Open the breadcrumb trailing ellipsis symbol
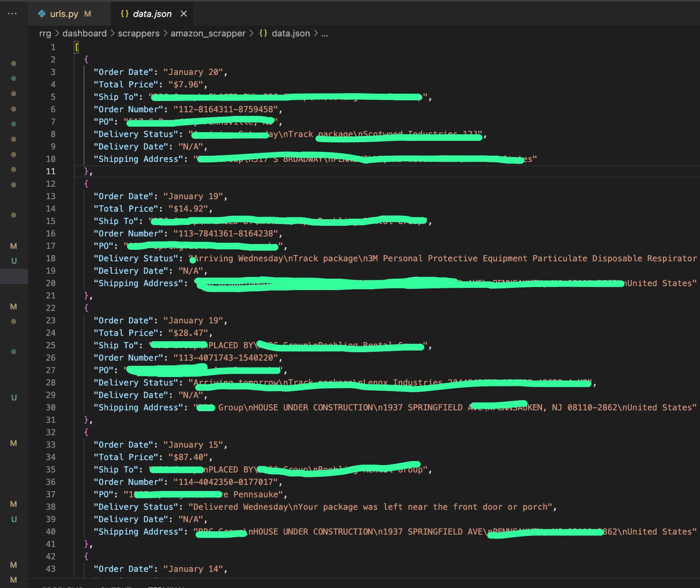This screenshot has height=588, width=700. pyautogui.click(x=325, y=33)
